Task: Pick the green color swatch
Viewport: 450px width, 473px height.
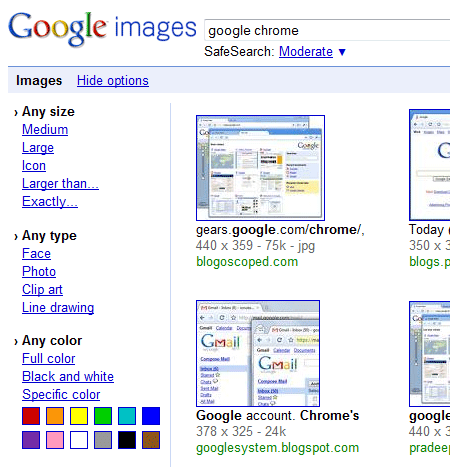Action: click(103, 416)
